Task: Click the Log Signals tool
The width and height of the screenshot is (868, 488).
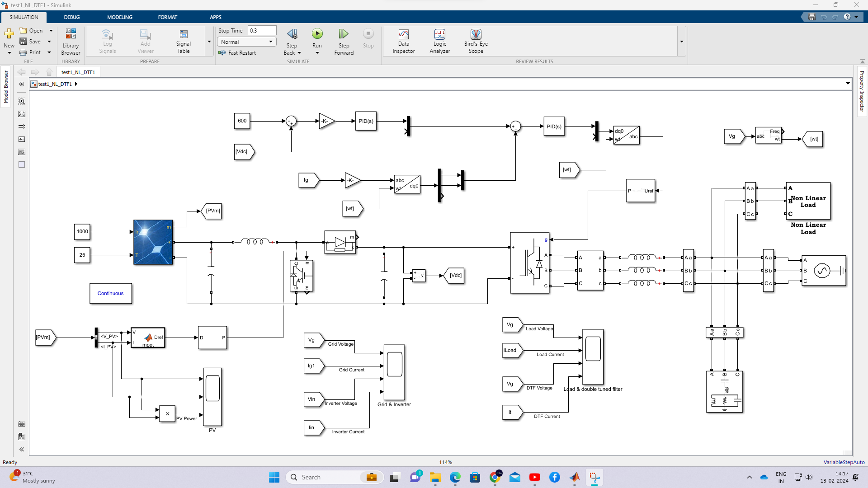Action: click(x=107, y=41)
